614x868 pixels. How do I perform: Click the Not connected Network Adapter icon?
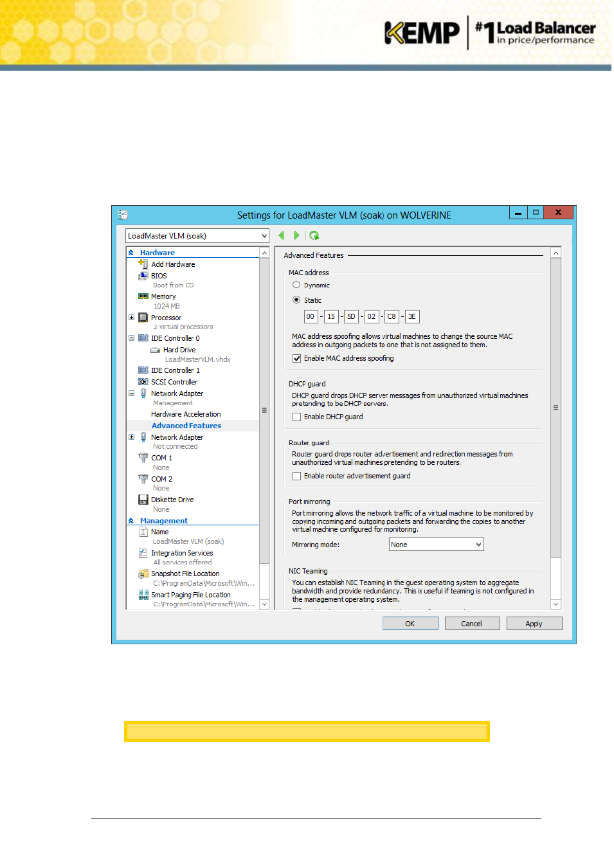click(143, 437)
